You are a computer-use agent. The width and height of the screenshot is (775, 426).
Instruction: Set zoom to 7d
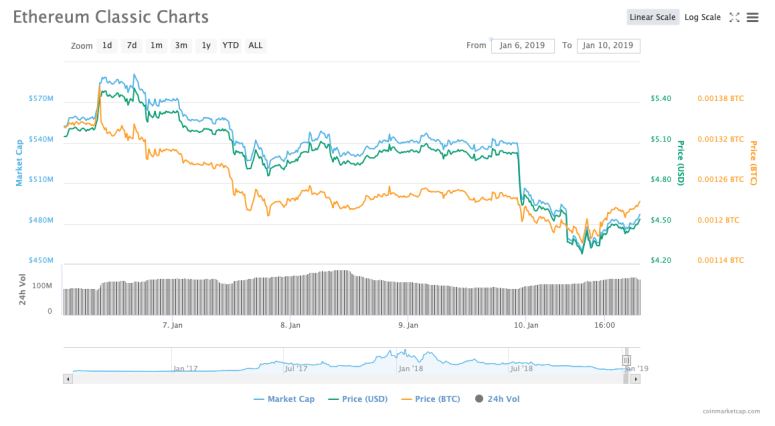[x=131, y=45]
